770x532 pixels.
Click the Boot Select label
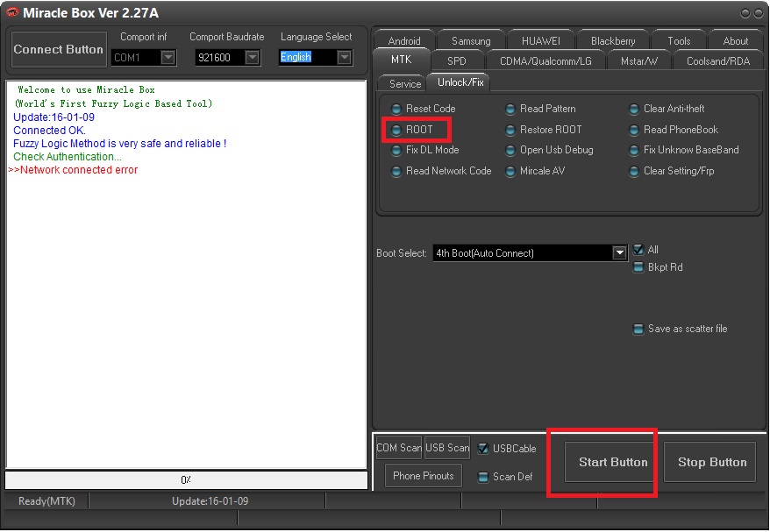[x=401, y=253]
